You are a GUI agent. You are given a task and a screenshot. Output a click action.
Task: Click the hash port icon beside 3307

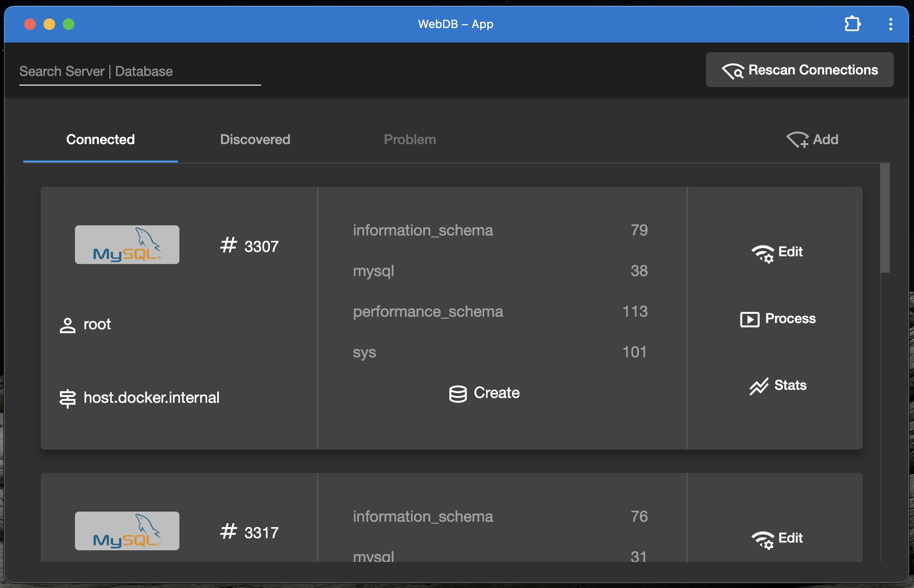[228, 245]
